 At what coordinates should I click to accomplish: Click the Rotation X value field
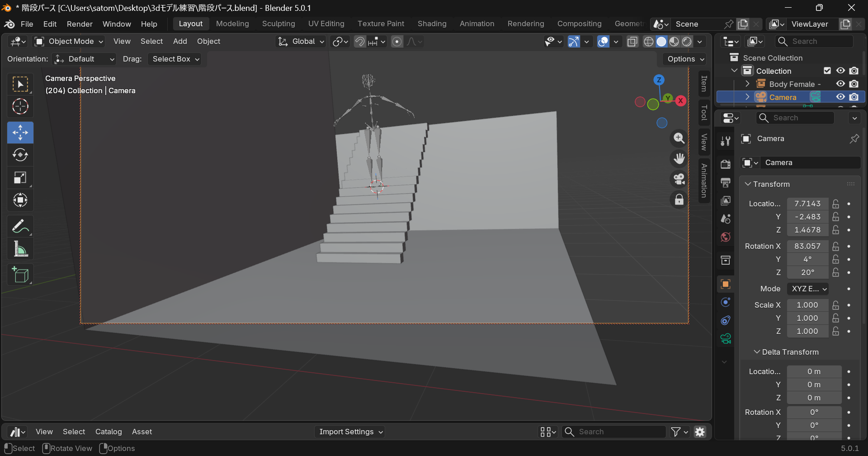pyautogui.click(x=807, y=246)
